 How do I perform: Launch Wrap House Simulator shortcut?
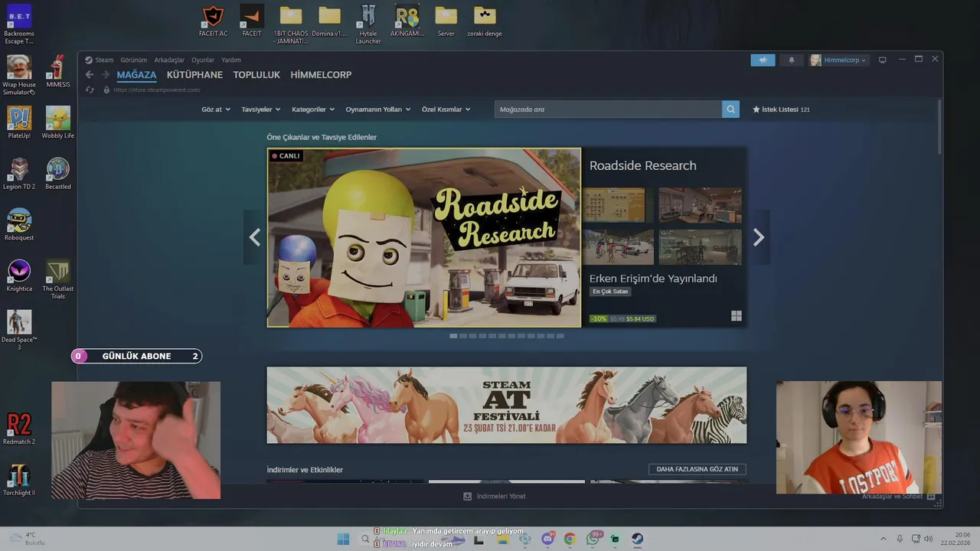pyautogui.click(x=19, y=75)
